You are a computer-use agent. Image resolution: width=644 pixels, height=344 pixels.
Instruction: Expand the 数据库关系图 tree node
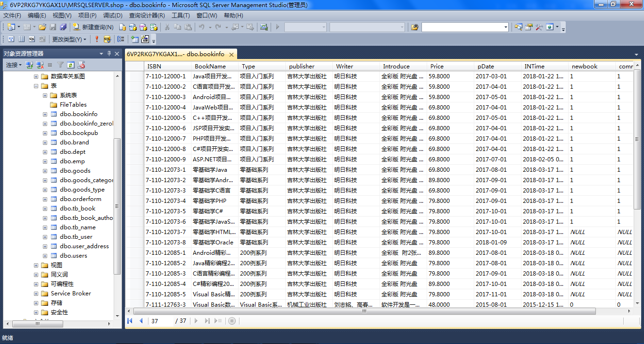36,76
